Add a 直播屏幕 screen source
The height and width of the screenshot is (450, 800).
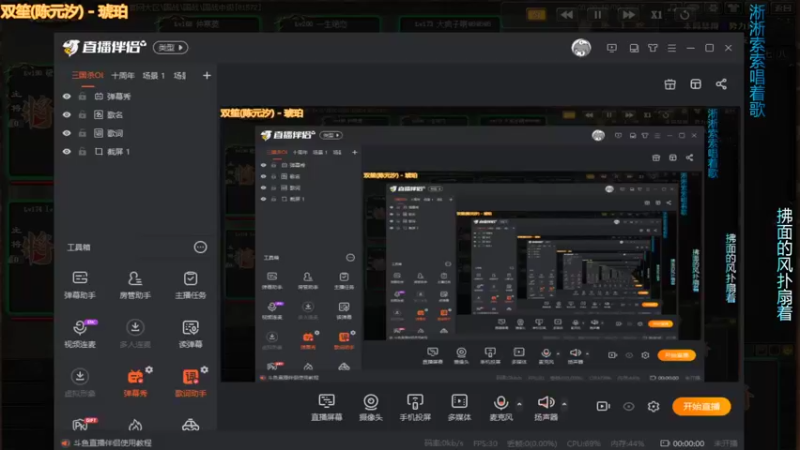point(327,407)
